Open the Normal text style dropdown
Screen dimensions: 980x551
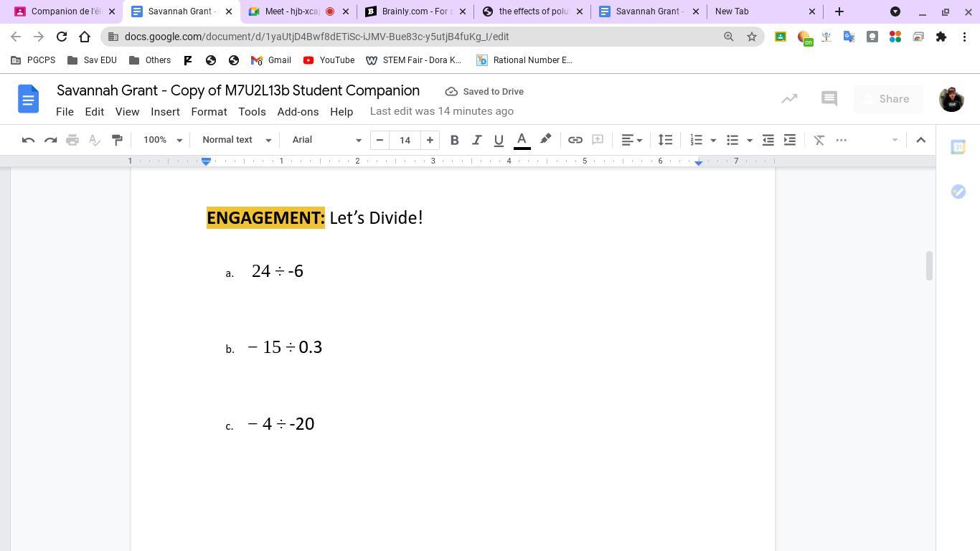pyautogui.click(x=237, y=140)
